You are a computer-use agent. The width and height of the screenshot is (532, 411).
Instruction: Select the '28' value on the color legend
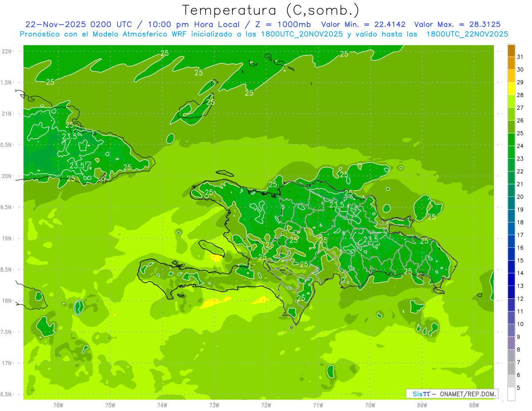[x=520, y=95]
